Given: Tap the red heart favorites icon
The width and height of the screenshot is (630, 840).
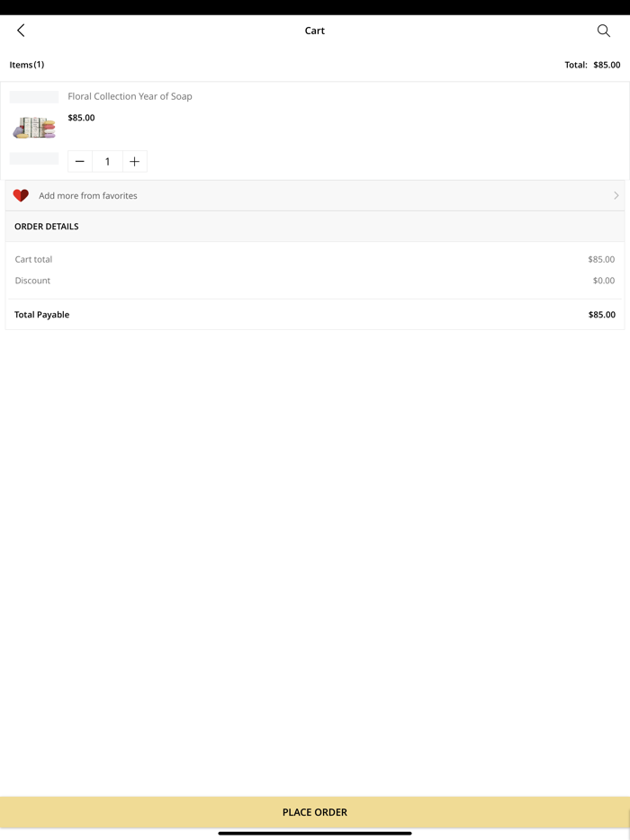Looking at the screenshot, I should 21,195.
